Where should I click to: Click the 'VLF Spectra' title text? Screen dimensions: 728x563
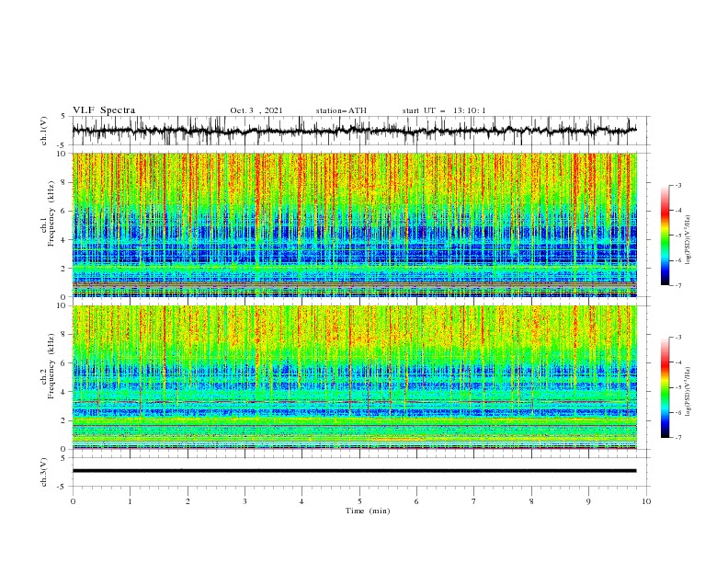(104, 110)
